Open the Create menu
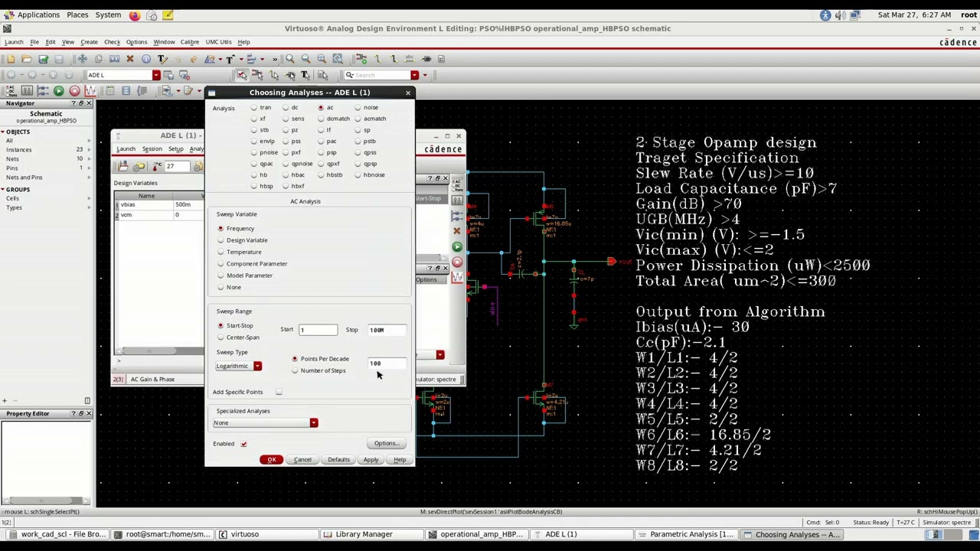Image resolution: width=980 pixels, height=551 pixels. tap(89, 42)
